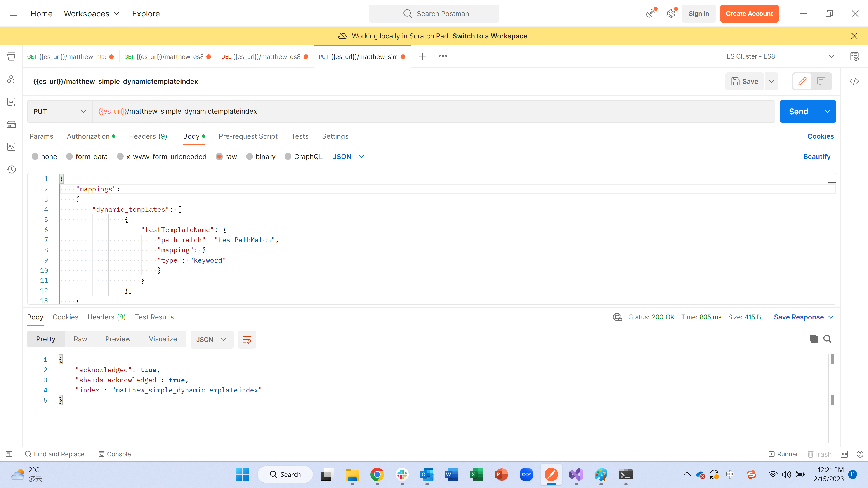Open the Environments sidebar icon
This screenshot has width=868, height=488.
pos(11,102)
